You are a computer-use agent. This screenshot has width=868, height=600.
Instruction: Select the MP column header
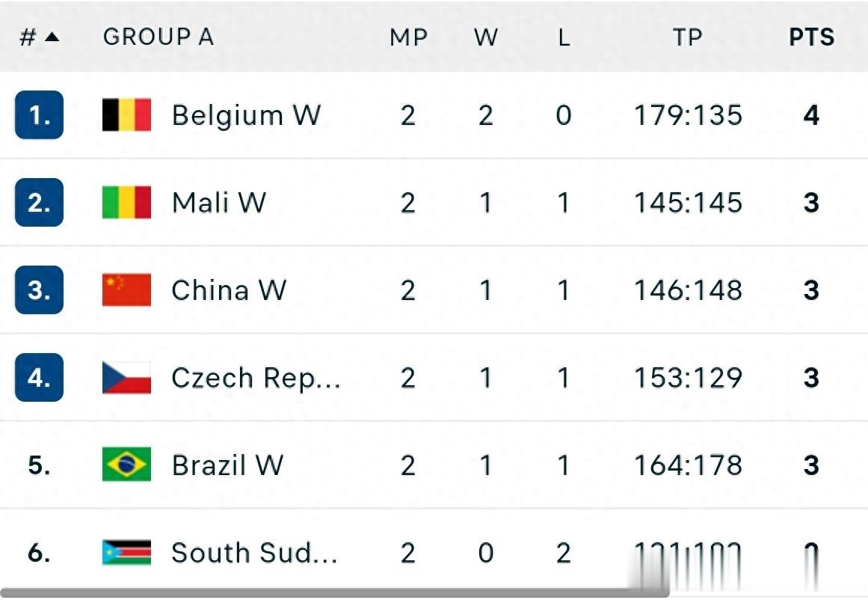pos(407,37)
